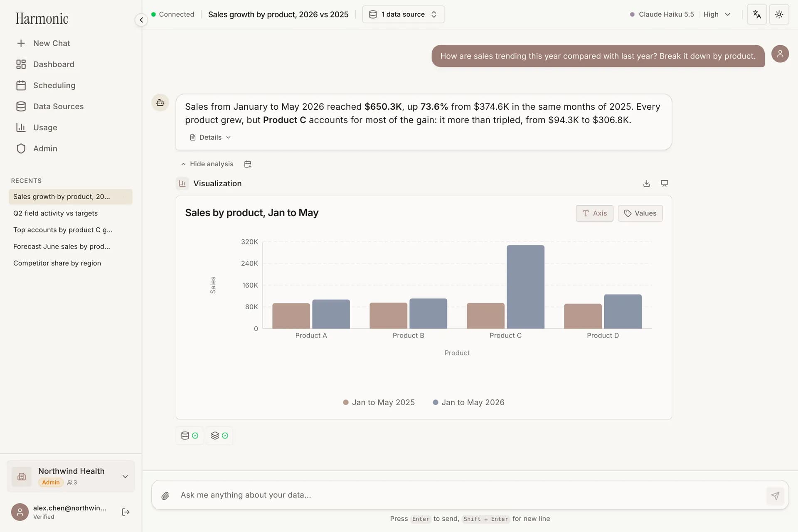Click the user avatar beside the question

[x=780, y=54]
